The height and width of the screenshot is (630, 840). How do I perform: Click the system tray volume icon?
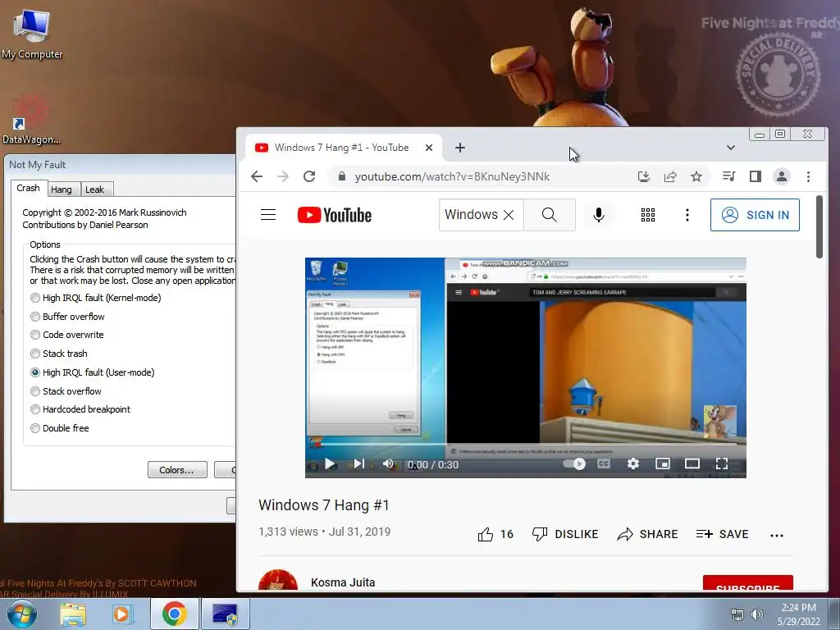tap(757, 614)
